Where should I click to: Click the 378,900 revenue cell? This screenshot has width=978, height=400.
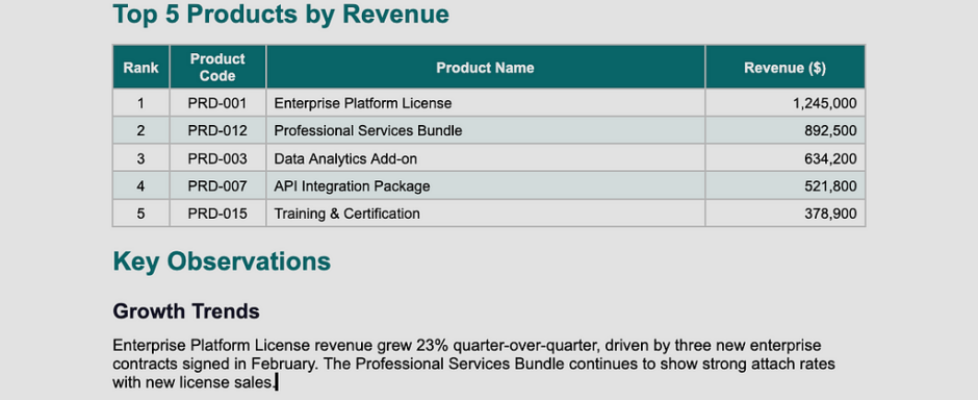click(x=829, y=214)
